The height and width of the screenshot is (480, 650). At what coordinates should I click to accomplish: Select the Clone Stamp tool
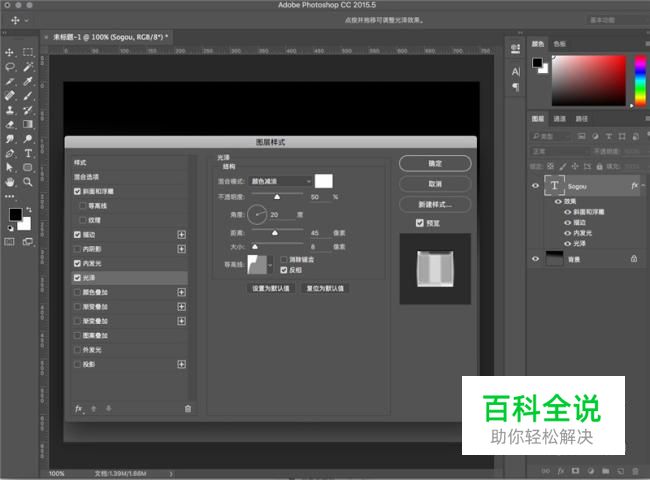pyautogui.click(x=9, y=110)
